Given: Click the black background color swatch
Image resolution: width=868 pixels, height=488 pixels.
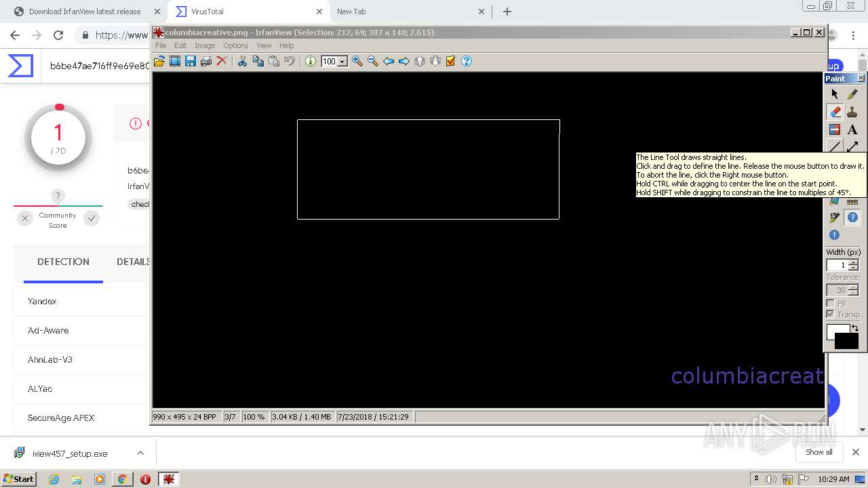Looking at the screenshot, I should [847, 342].
